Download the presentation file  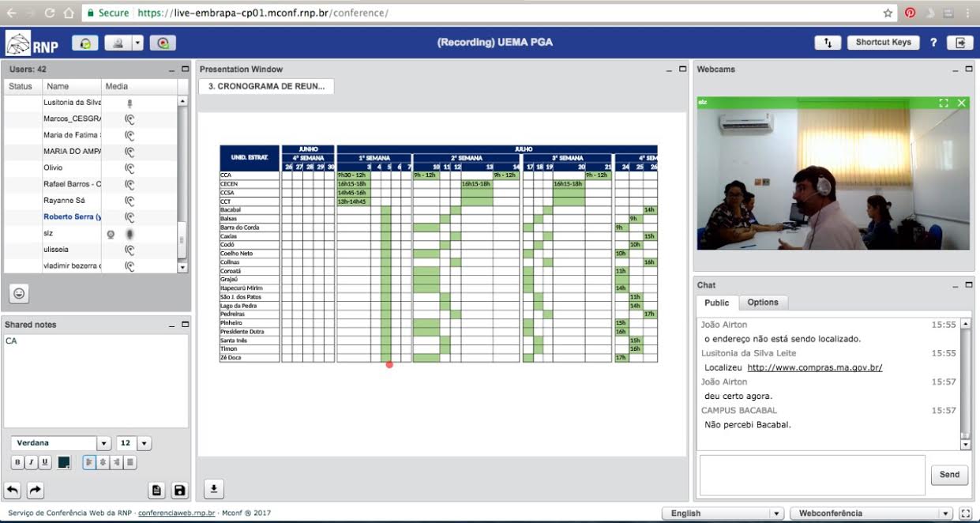213,490
